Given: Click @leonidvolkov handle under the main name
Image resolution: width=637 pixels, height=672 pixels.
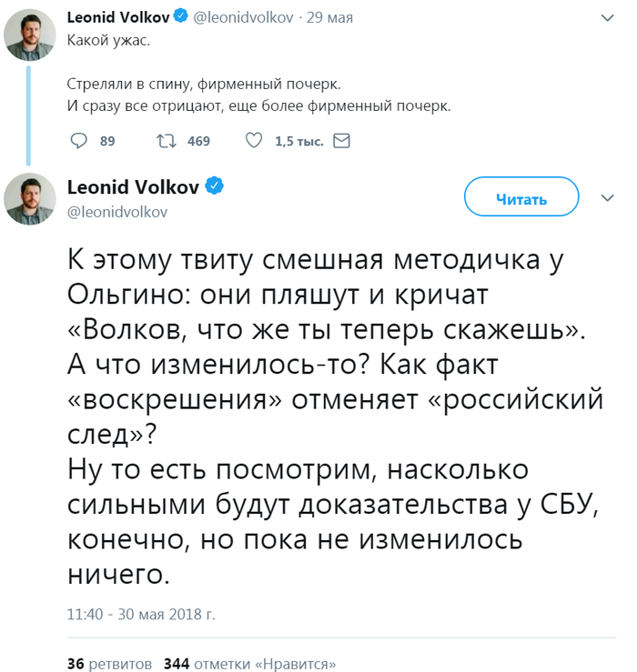Looking at the screenshot, I should (x=117, y=211).
